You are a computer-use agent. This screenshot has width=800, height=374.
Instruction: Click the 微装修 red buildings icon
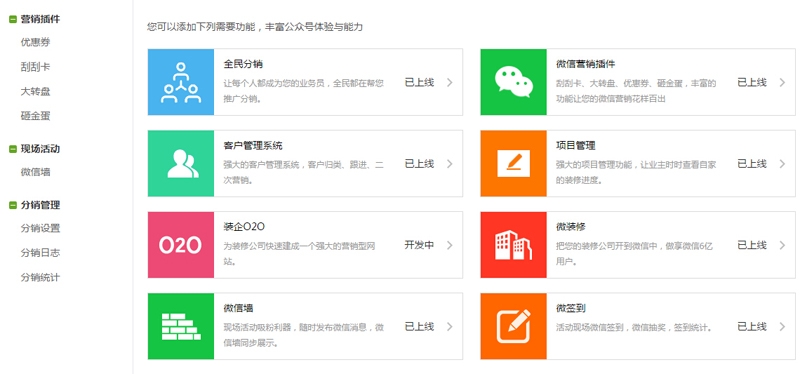click(513, 245)
